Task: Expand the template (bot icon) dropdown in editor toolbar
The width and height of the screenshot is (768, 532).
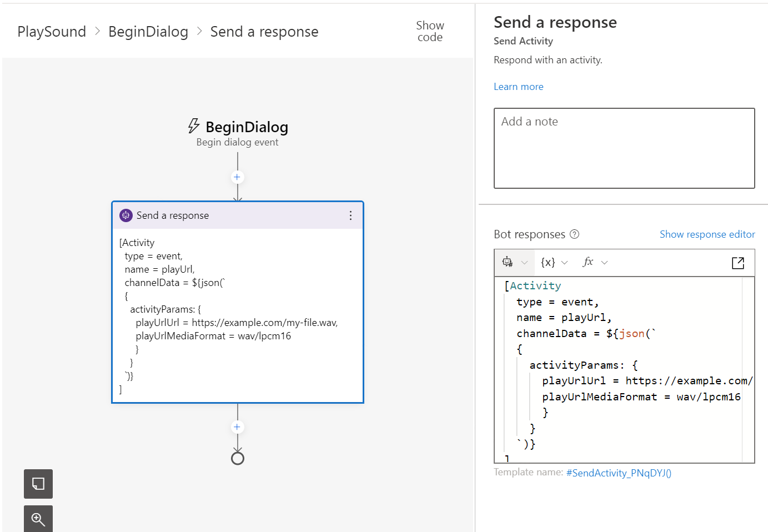Action: [x=515, y=263]
